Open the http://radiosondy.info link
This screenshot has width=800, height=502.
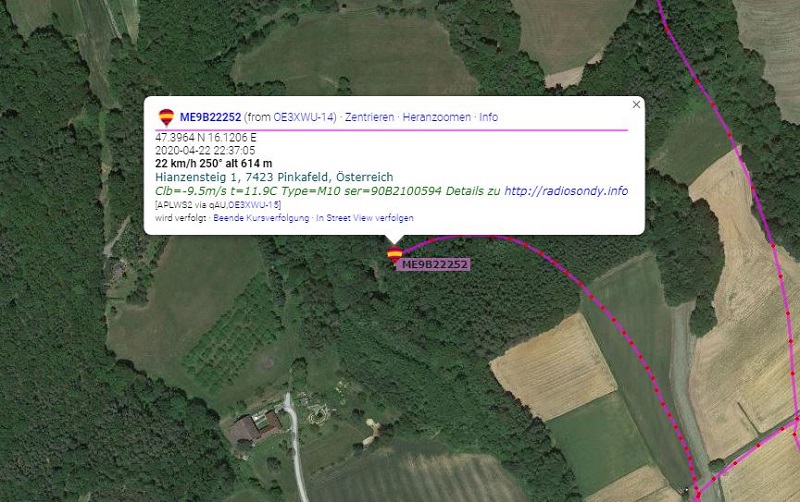tap(566, 191)
